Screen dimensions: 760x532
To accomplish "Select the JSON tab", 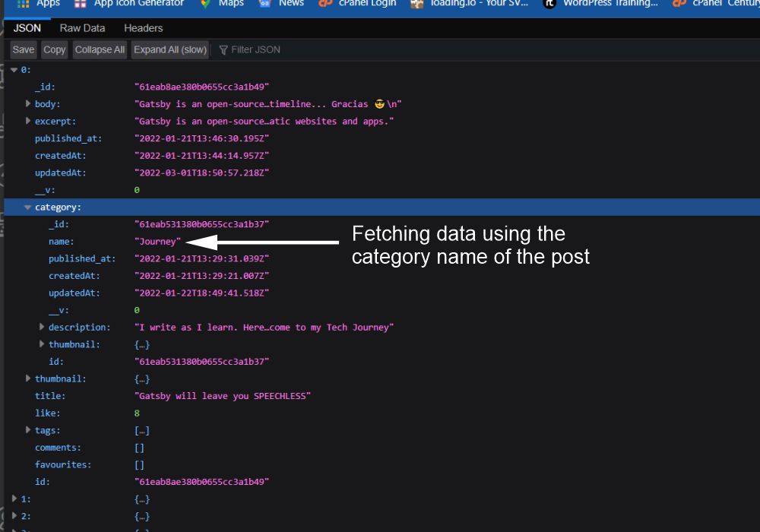I will pyautogui.click(x=27, y=28).
